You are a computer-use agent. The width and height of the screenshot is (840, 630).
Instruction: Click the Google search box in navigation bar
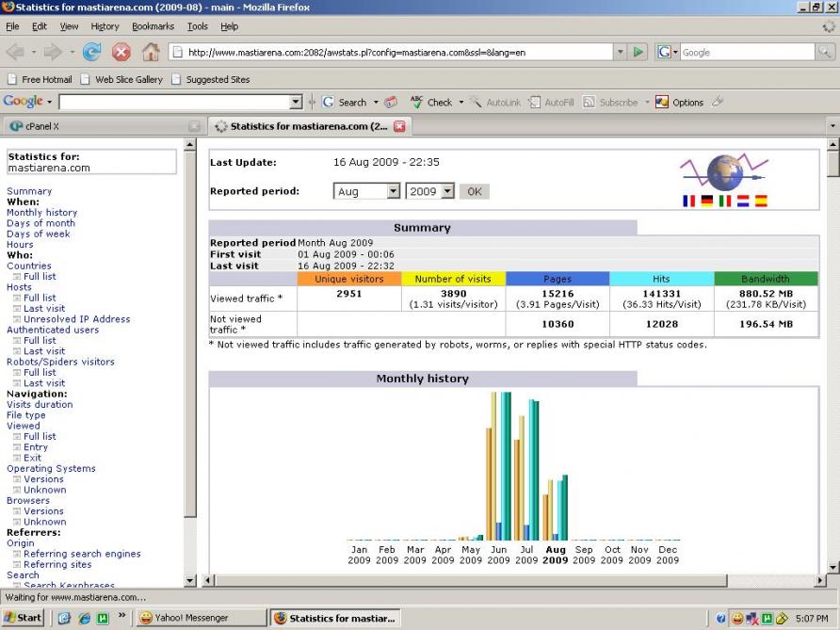click(x=746, y=53)
